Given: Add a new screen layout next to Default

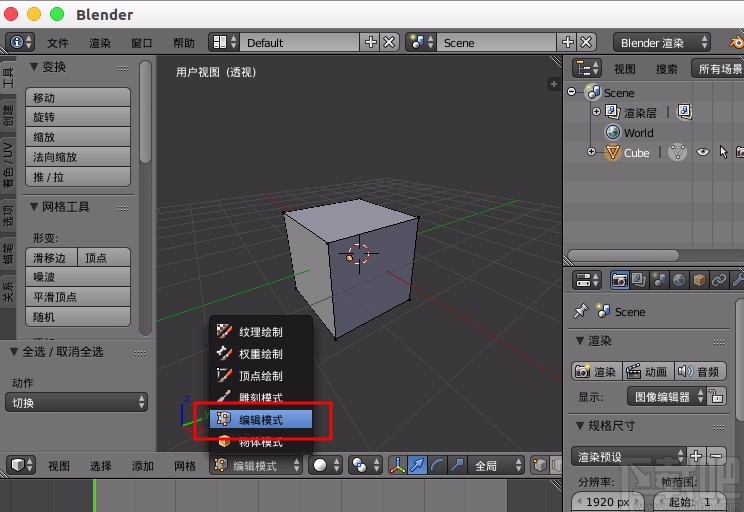Looking at the screenshot, I should click(x=371, y=42).
